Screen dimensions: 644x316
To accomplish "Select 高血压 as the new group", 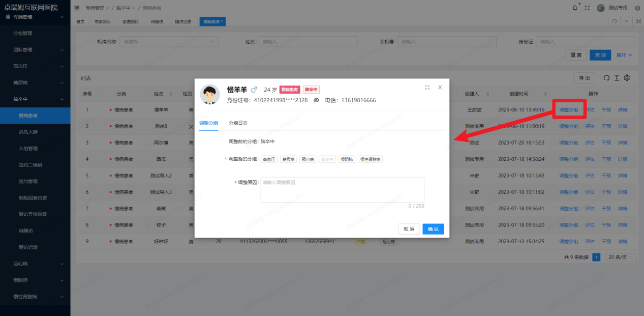I will pos(269,159).
